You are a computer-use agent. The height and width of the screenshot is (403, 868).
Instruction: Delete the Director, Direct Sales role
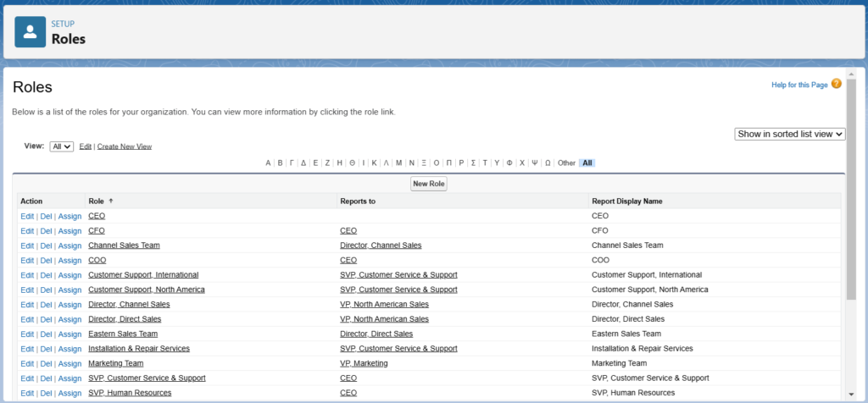coord(46,319)
